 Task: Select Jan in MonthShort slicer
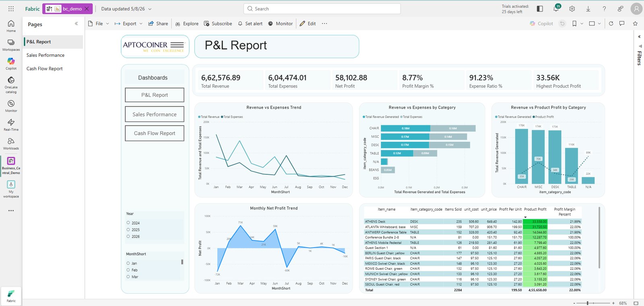click(x=128, y=263)
